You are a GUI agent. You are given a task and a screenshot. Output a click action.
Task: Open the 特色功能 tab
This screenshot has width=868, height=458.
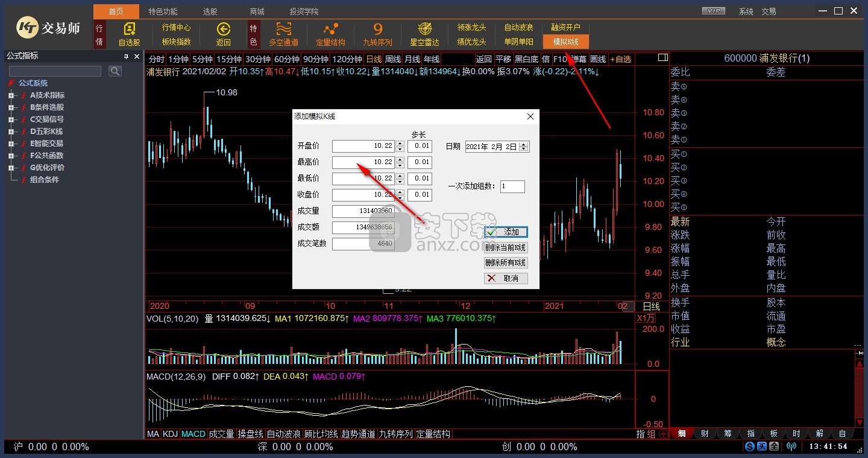(x=163, y=11)
